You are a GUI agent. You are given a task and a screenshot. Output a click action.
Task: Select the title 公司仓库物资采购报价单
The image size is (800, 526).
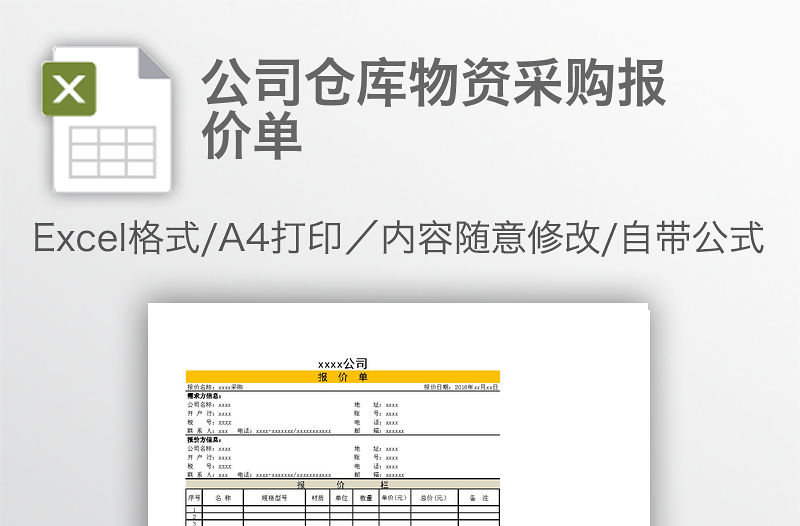click(x=434, y=109)
